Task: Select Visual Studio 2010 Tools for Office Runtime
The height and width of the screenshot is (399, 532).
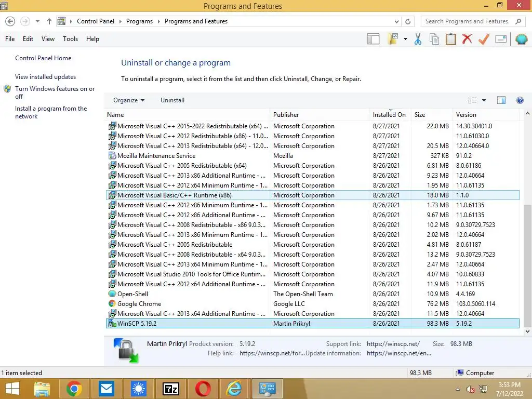Action: (312, 274)
